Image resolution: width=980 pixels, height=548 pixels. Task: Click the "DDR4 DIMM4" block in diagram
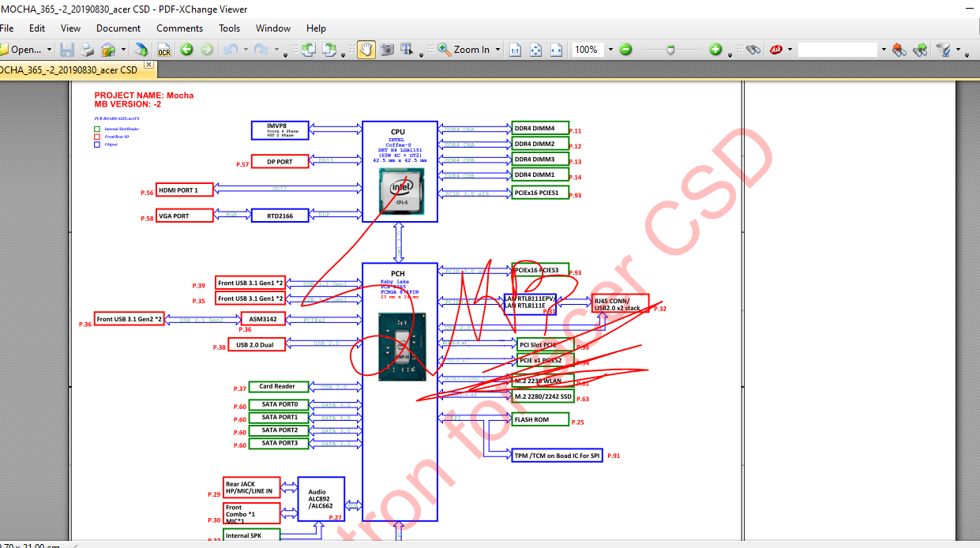540,129
